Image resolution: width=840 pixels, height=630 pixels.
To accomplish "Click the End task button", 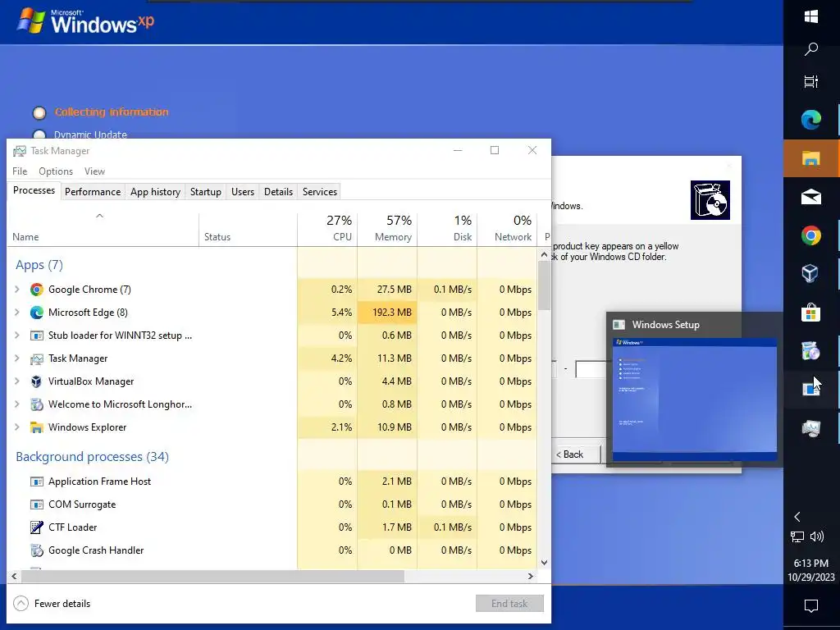I will [x=509, y=604].
